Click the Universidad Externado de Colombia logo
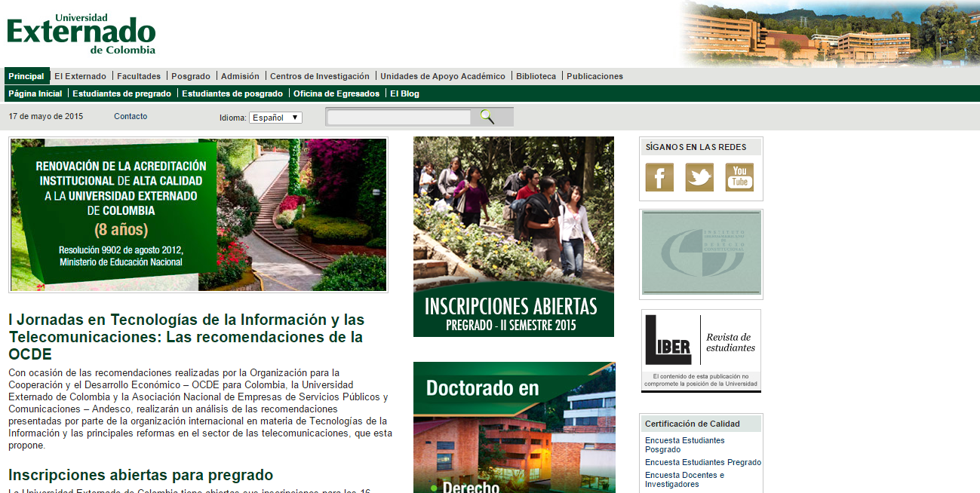Screen dimensions: 980x493 click(x=81, y=34)
